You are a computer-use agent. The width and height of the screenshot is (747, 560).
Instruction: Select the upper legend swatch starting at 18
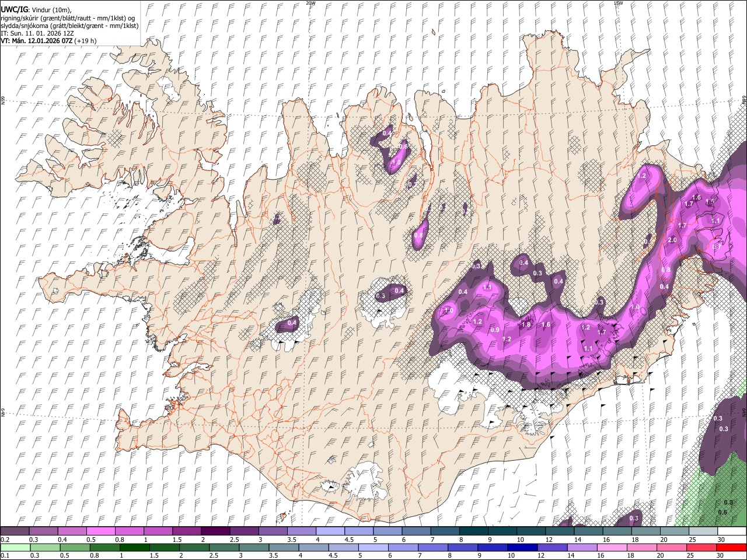[645, 531]
